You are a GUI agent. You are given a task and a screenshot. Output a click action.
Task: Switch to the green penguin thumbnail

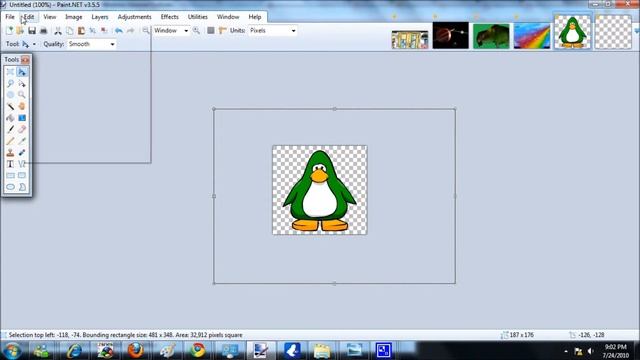[x=572, y=32]
